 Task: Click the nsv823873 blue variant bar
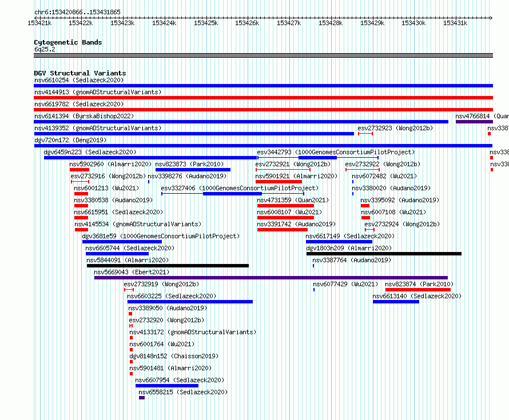193,170
